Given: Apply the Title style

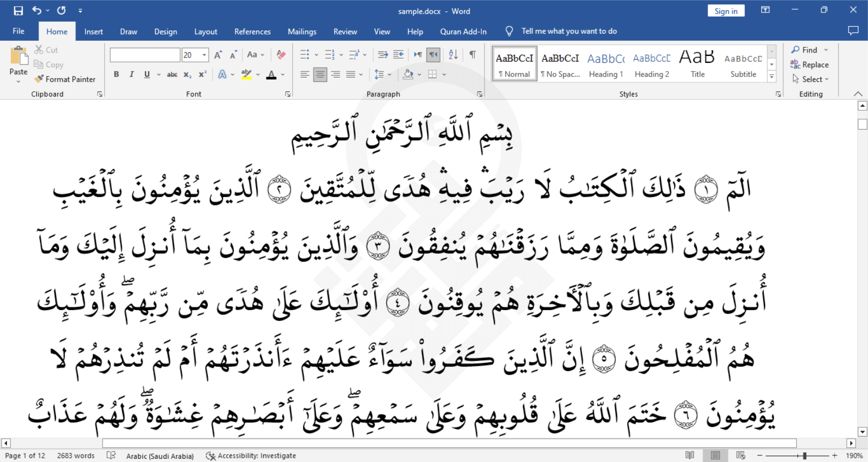Looking at the screenshot, I should click(x=698, y=64).
